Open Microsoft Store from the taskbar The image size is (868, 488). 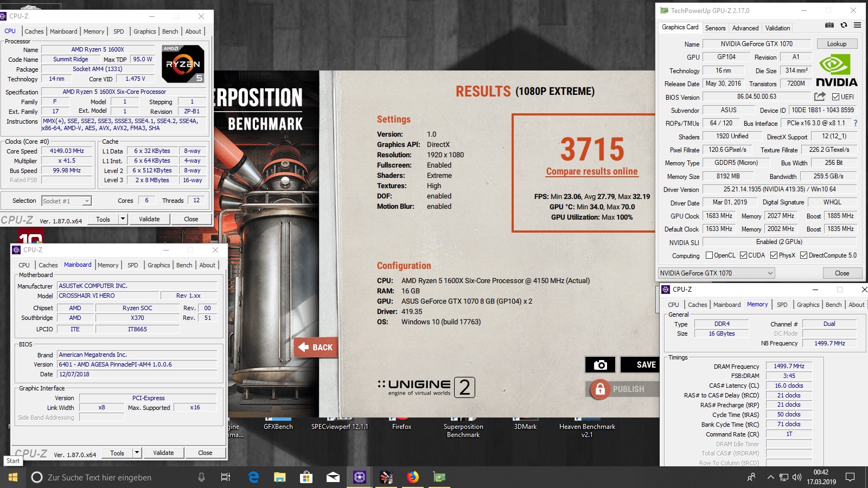(x=306, y=477)
